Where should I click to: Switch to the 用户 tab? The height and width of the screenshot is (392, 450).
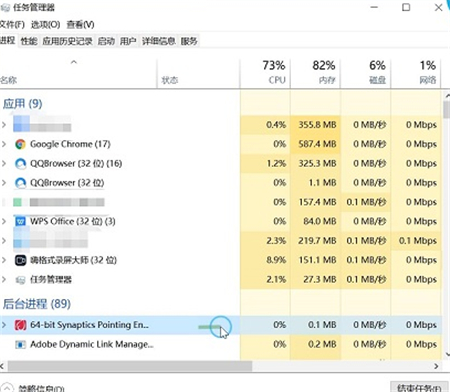(128, 41)
